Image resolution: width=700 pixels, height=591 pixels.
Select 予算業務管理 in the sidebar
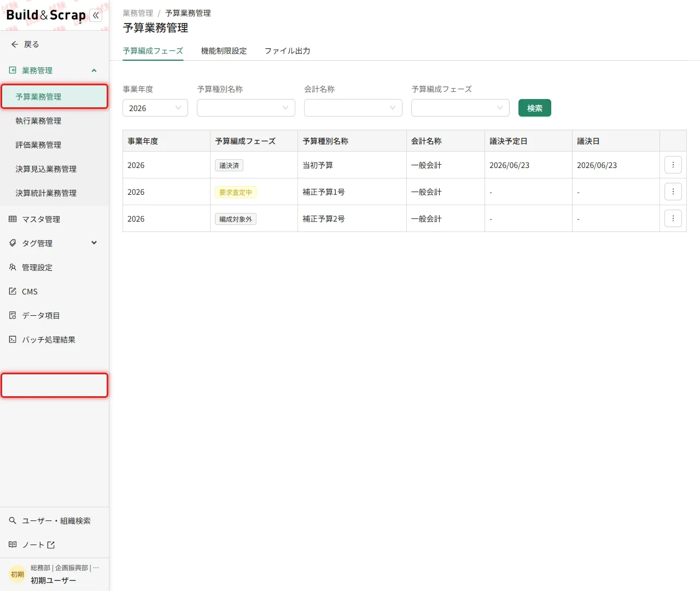55,96
